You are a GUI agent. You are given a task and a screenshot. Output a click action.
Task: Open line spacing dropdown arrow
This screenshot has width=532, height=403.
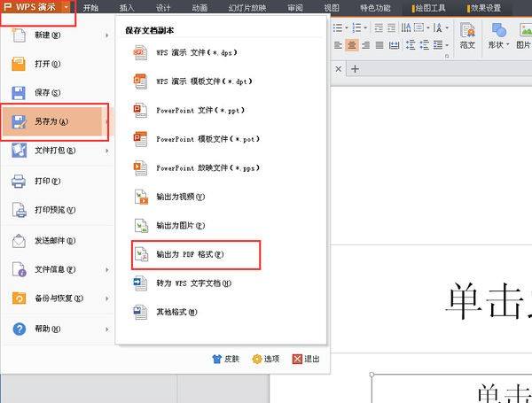coord(447,45)
